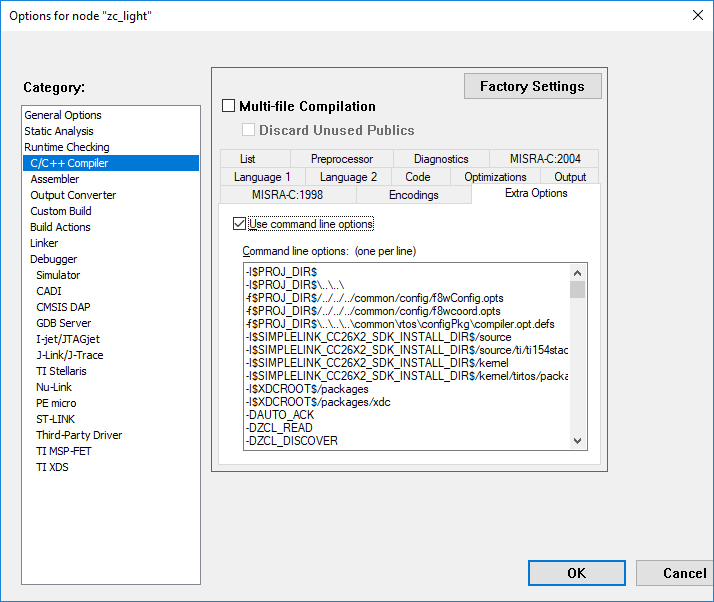Select C/C++ Compiler category
Image resolution: width=714 pixels, height=602 pixels.
111,163
